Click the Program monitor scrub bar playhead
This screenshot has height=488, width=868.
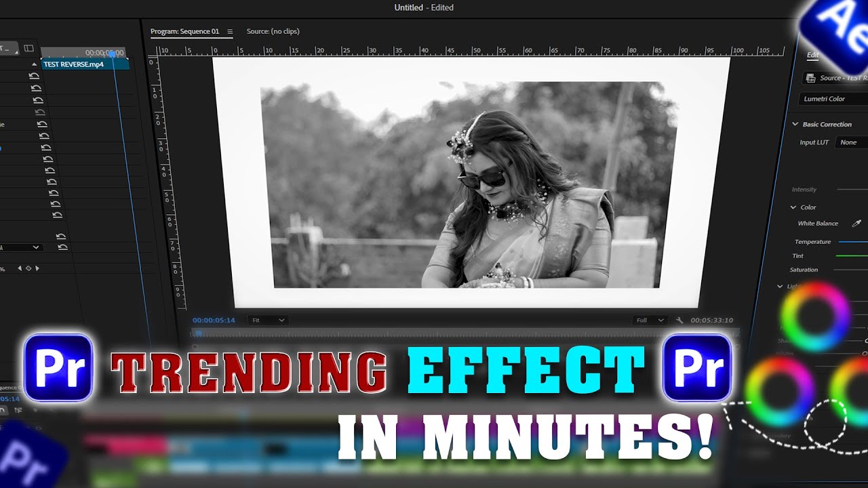(198, 333)
